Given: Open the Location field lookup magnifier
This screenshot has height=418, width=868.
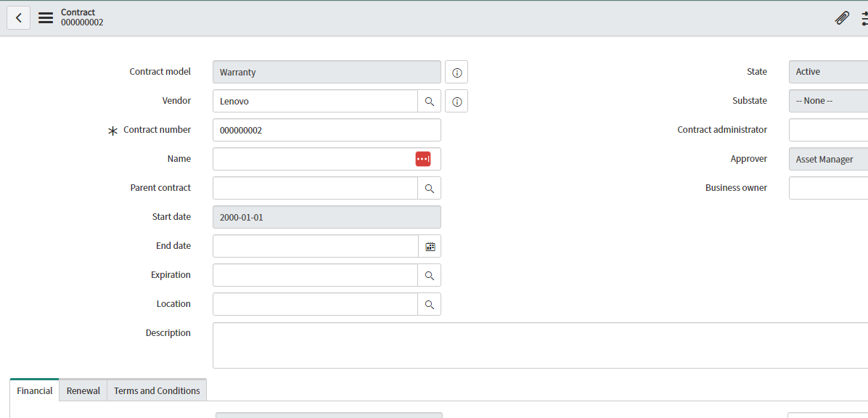Looking at the screenshot, I should click(x=429, y=304).
